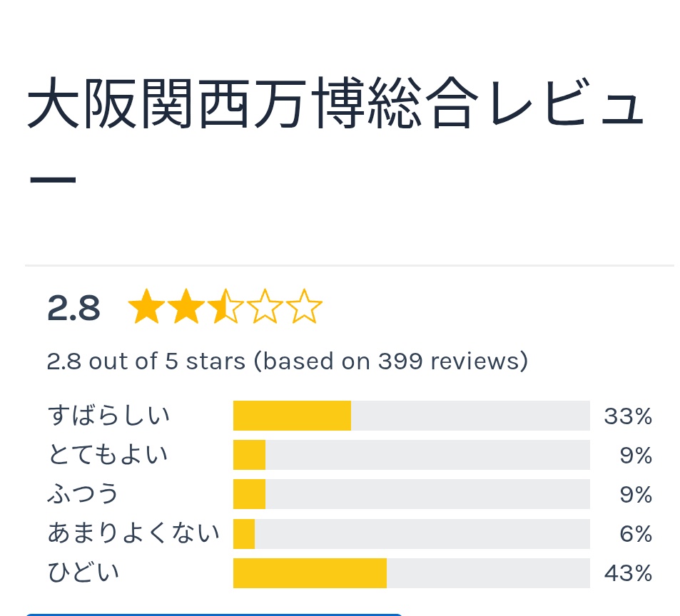Click the 43% percentage value
Viewport: 680px width, 616px height.
coord(628,573)
